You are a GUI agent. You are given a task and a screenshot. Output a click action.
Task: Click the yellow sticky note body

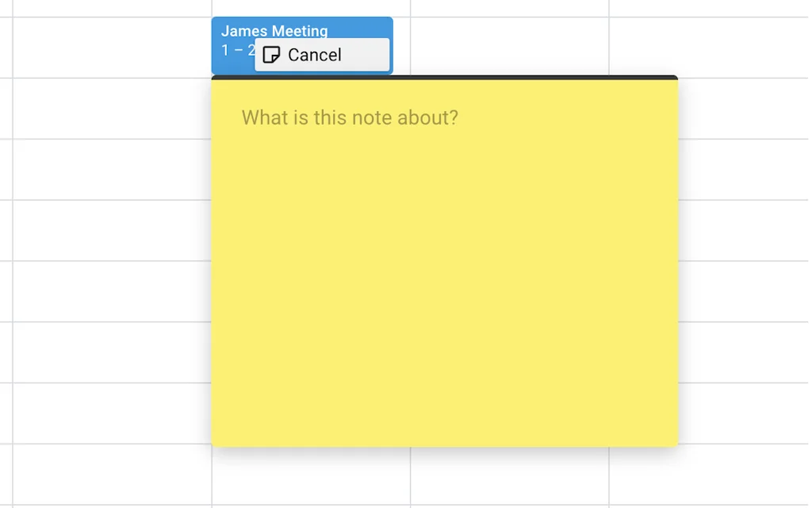click(x=444, y=278)
